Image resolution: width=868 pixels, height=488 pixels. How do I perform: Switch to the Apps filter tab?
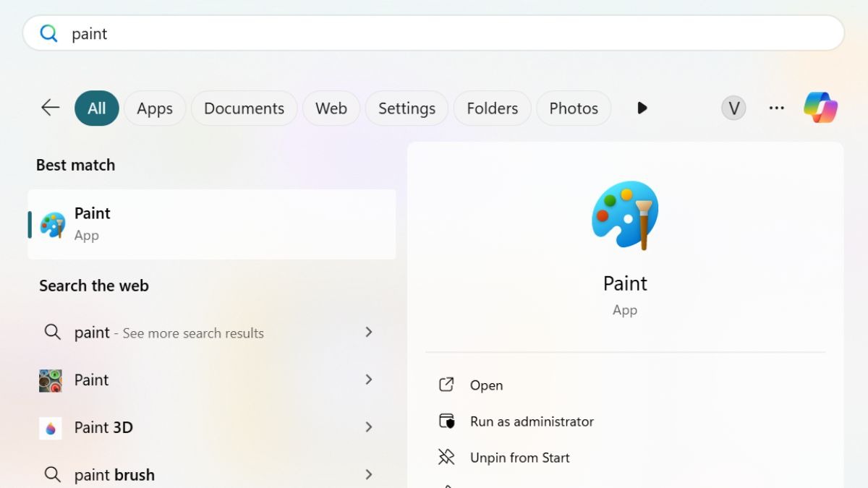[x=155, y=108]
